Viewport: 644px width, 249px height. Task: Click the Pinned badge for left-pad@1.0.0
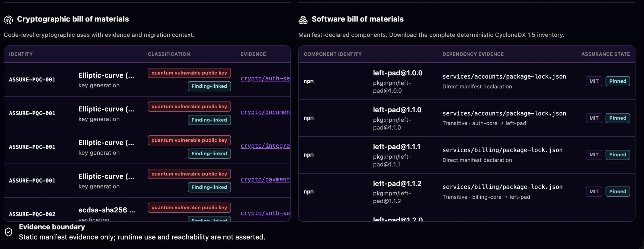tap(618, 81)
